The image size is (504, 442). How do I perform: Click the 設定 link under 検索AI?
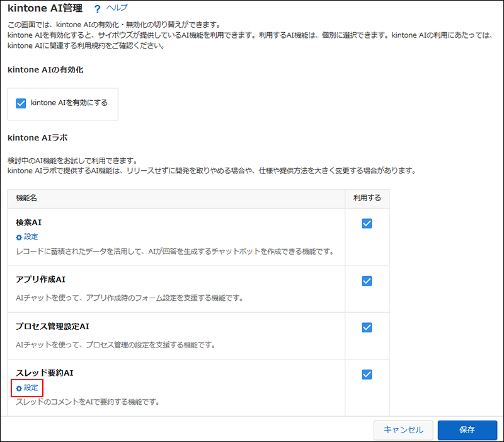tap(30, 237)
